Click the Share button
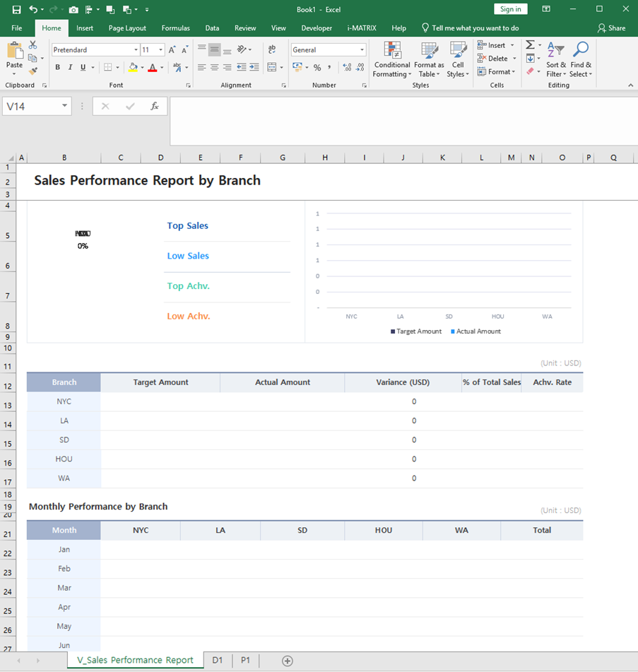This screenshot has width=638, height=672. 612,28
